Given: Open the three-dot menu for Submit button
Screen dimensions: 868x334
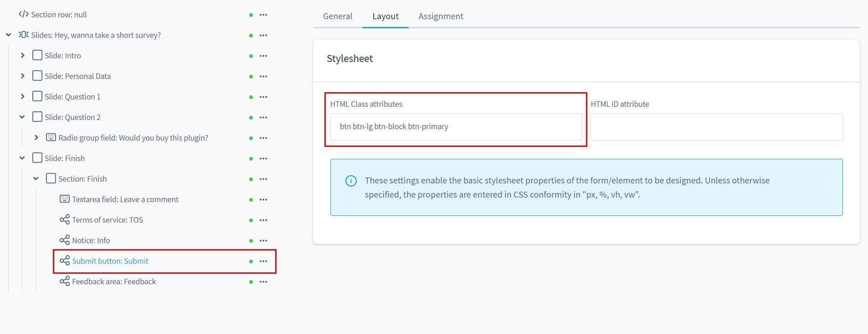Looking at the screenshot, I should click(x=263, y=261).
